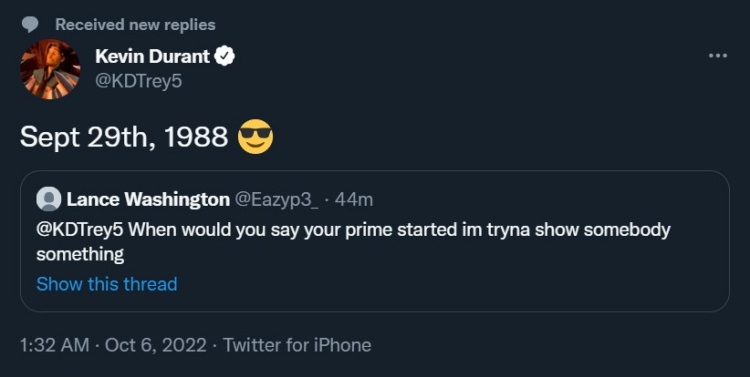Click the Kevin Durant display name
Viewport: 750px width, 377px height.
[x=152, y=56]
